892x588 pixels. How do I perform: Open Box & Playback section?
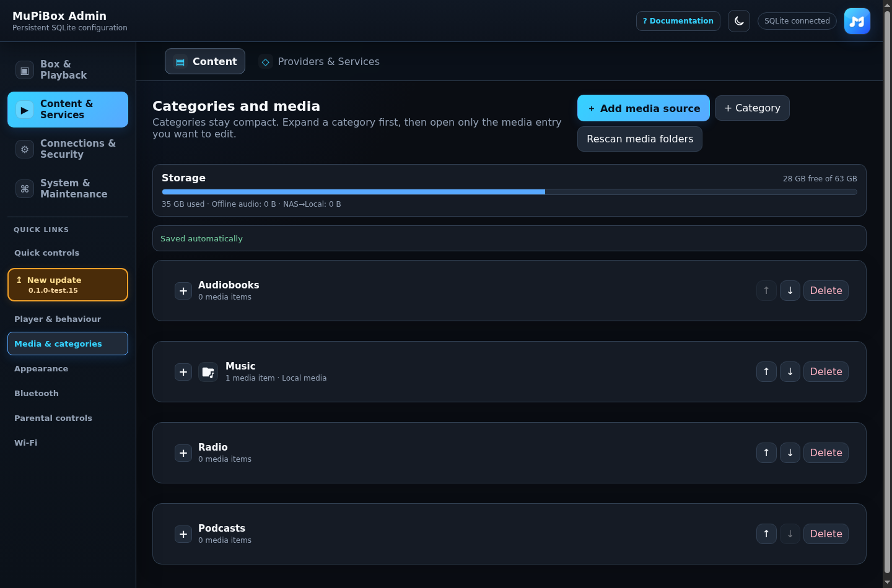point(68,70)
